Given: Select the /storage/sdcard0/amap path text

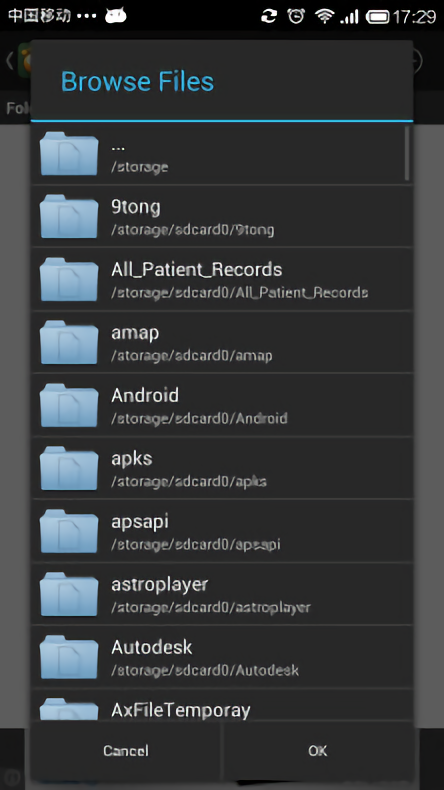Looking at the screenshot, I should (x=192, y=356).
